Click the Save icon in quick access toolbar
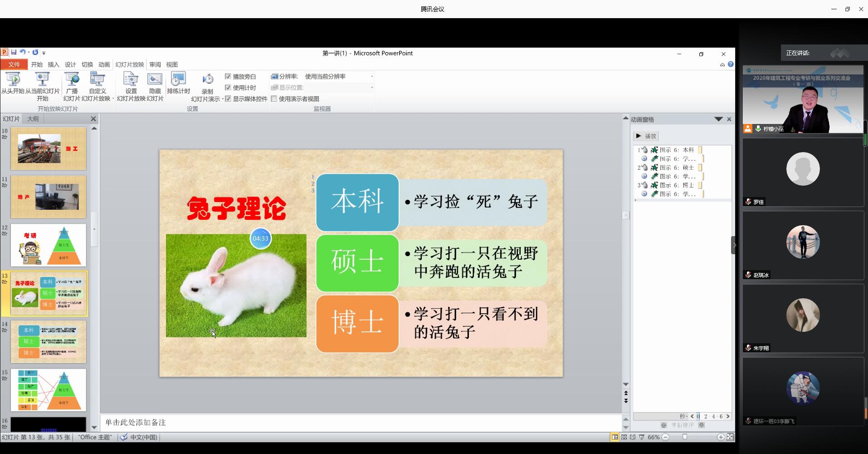The width and height of the screenshot is (868, 454). 13,52
